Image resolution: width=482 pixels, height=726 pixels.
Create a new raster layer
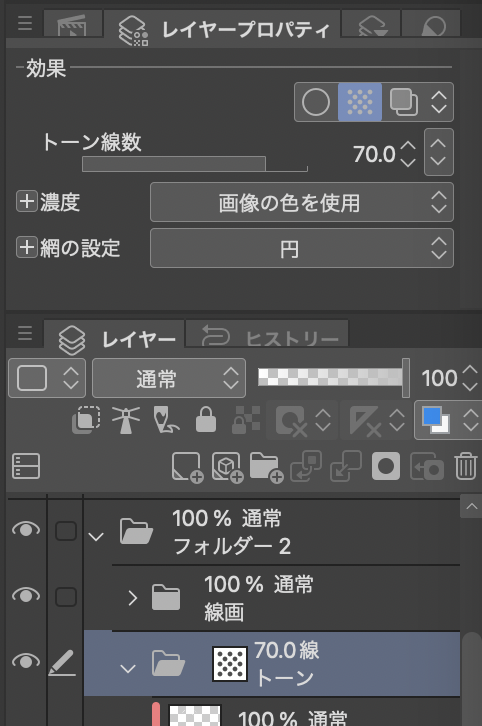click(x=187, y=467)
